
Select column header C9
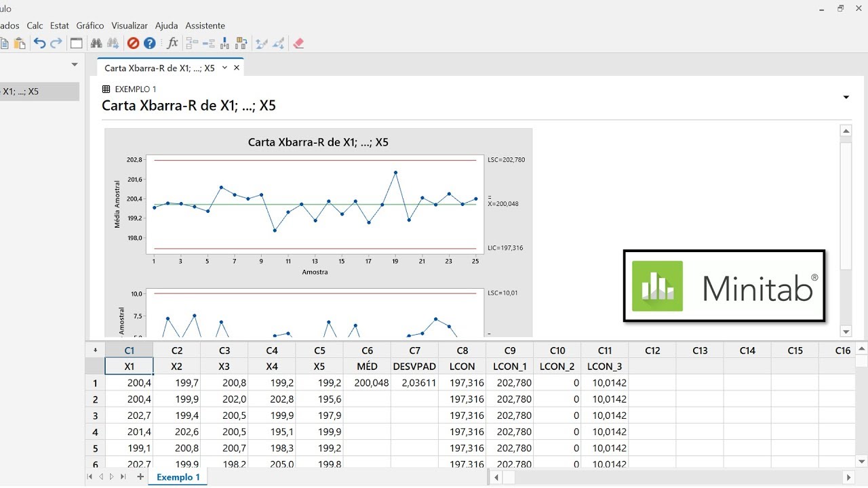510,350
